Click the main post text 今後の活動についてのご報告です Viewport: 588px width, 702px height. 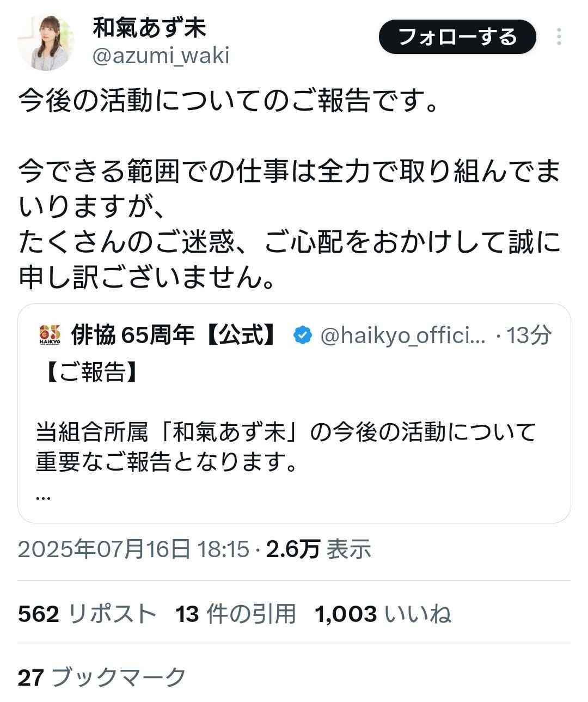click(229, 101)
